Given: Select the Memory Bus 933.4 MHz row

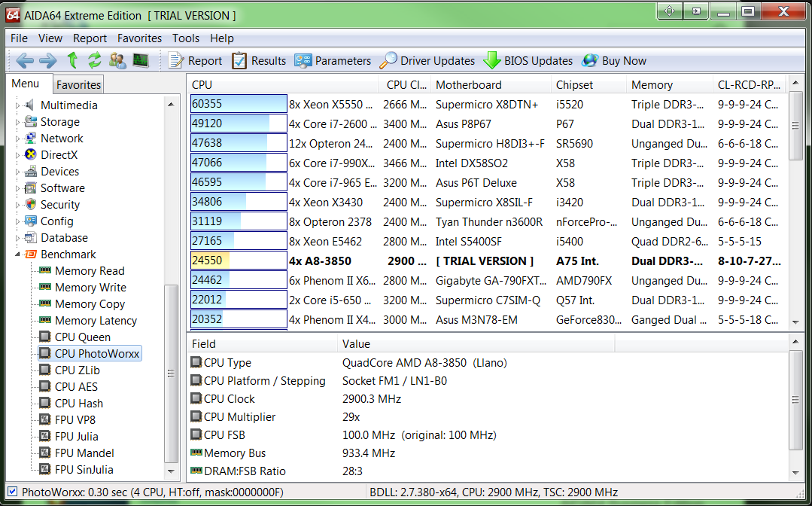Looking at the screenshot, I should coord(488,453).
